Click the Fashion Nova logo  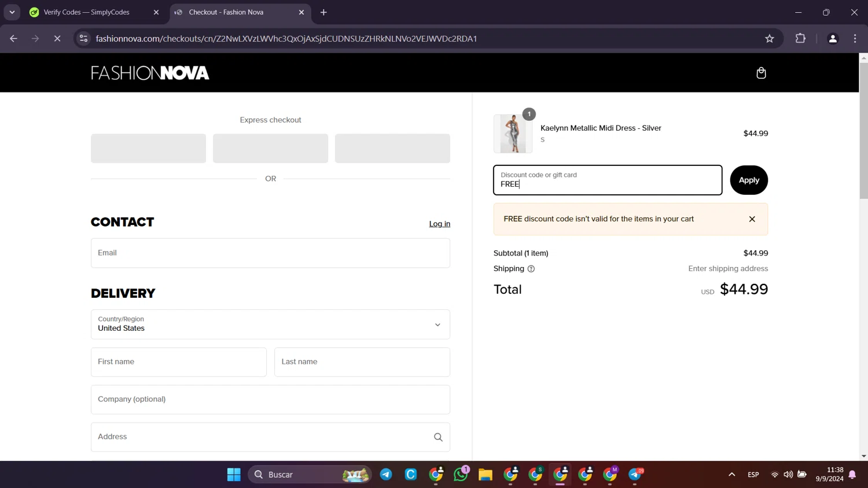pyautogui.click(x=150, y=73)
